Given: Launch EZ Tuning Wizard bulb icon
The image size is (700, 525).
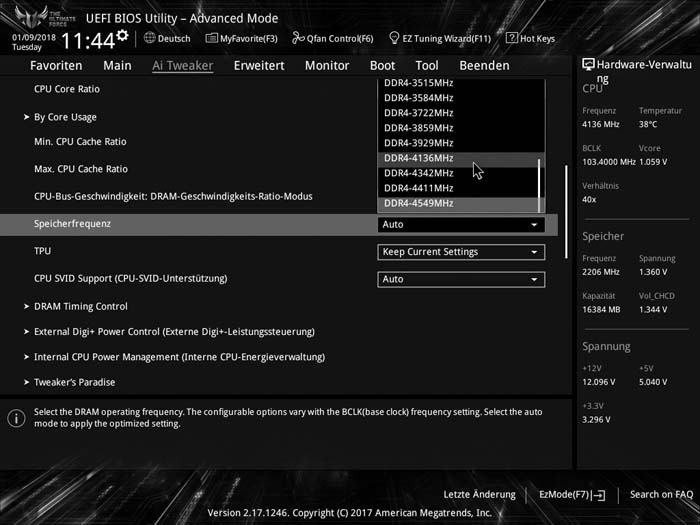Looking at the screenshot, I should (x=394, y=38).
